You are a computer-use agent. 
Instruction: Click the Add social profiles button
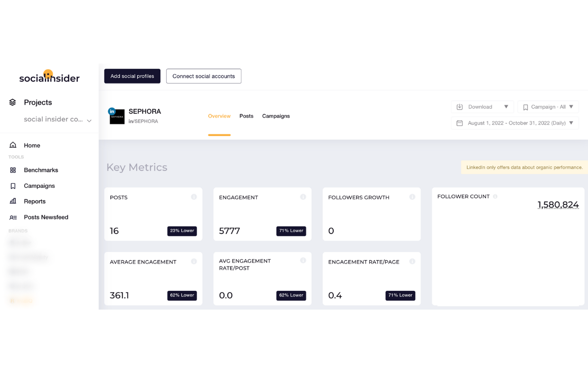[132, 76]
